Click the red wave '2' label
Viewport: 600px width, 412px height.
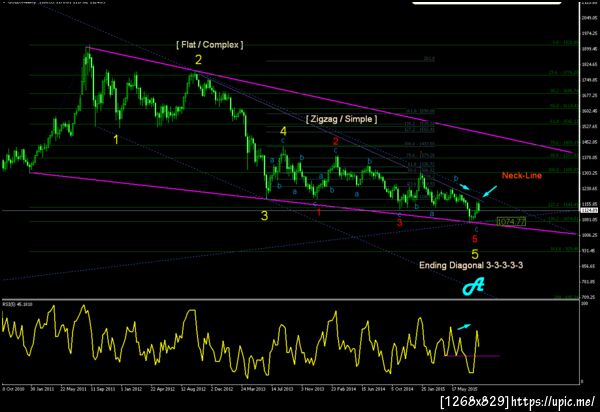[x=336, y=141]
